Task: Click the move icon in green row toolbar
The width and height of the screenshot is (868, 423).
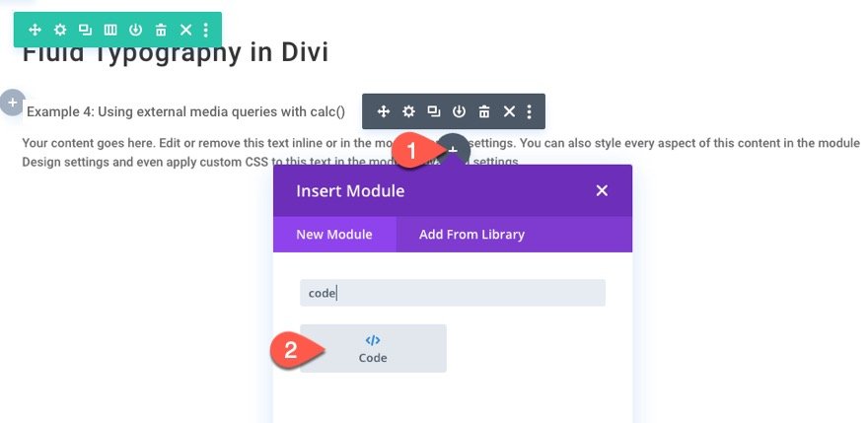Action: (x=35, y=30)
